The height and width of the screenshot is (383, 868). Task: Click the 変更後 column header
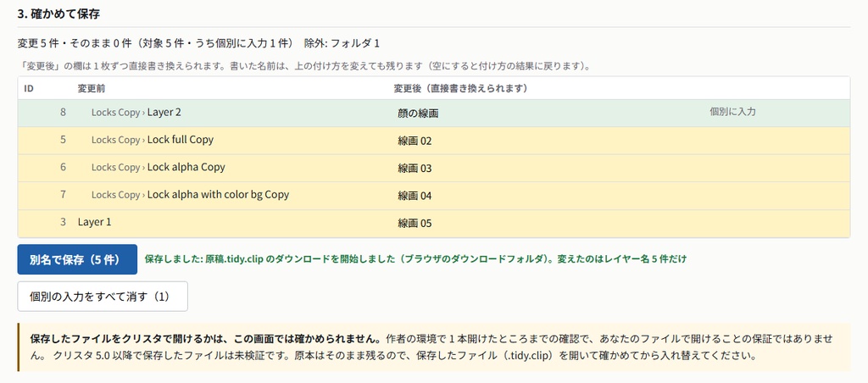pyautogui.click(x=460, y=88)
